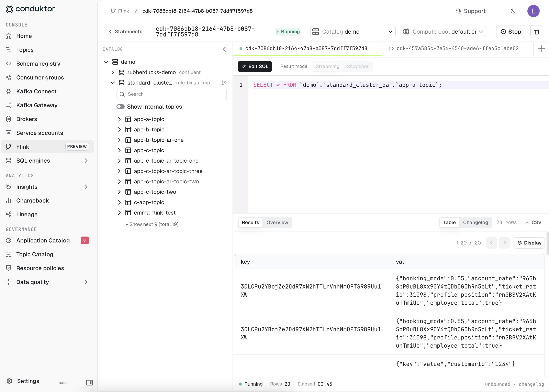Expand the Insights submenu
Viewport: 549px width, 392px height.
86,187
